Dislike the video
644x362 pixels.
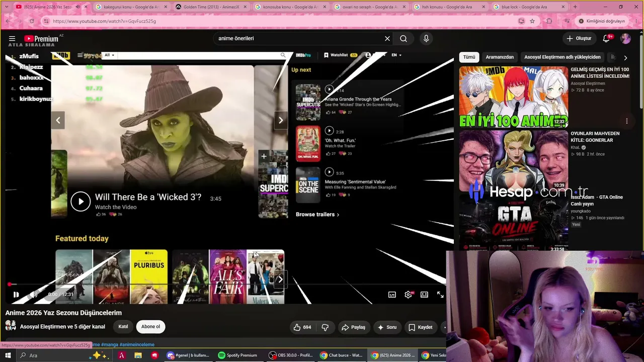pyautogui.click(x=325, y=327)
